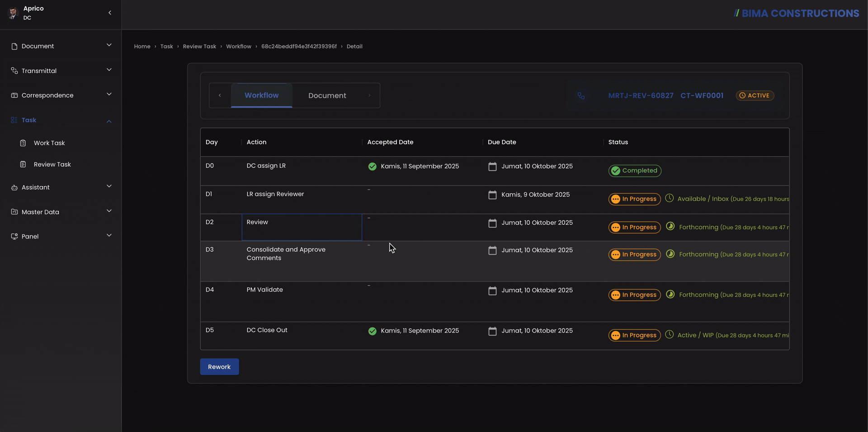Collapse the sidebar using the left arrow
This screenshot has height=432, width=868.
[x=110, y=13]
